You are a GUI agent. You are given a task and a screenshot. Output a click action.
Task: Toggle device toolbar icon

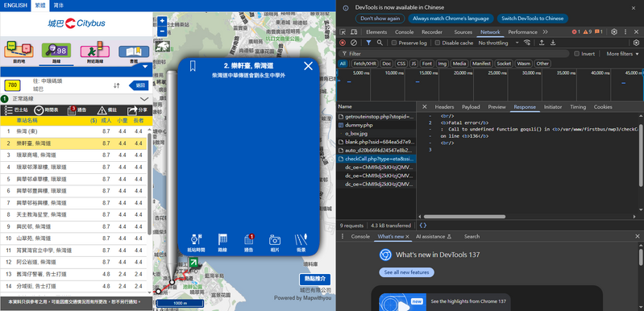[x=354, y=32]
